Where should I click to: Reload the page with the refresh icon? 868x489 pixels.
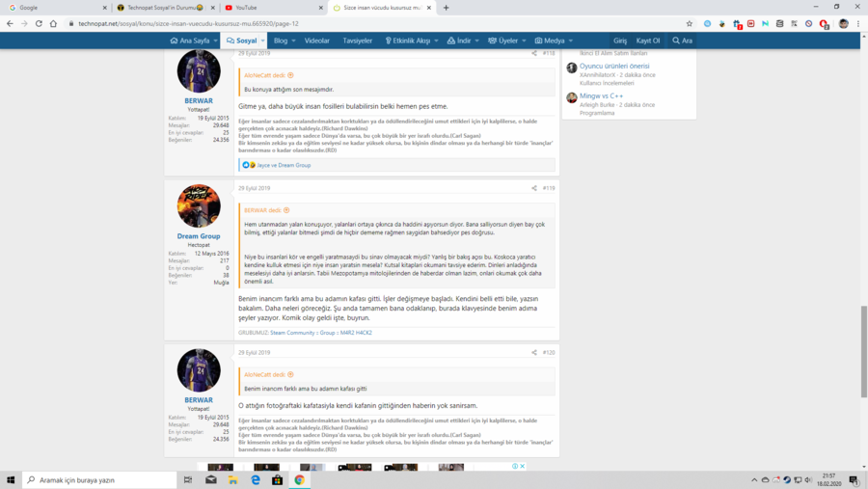point(39,24)
